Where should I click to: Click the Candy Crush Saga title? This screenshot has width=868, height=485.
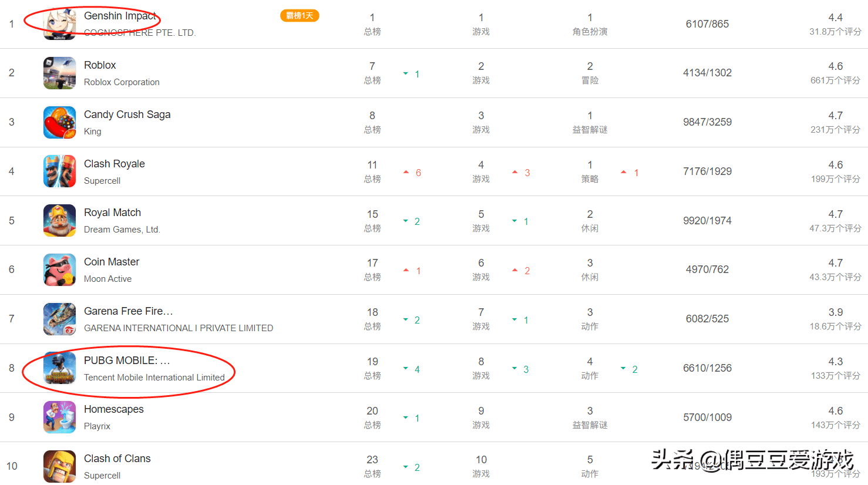[127, 114]
